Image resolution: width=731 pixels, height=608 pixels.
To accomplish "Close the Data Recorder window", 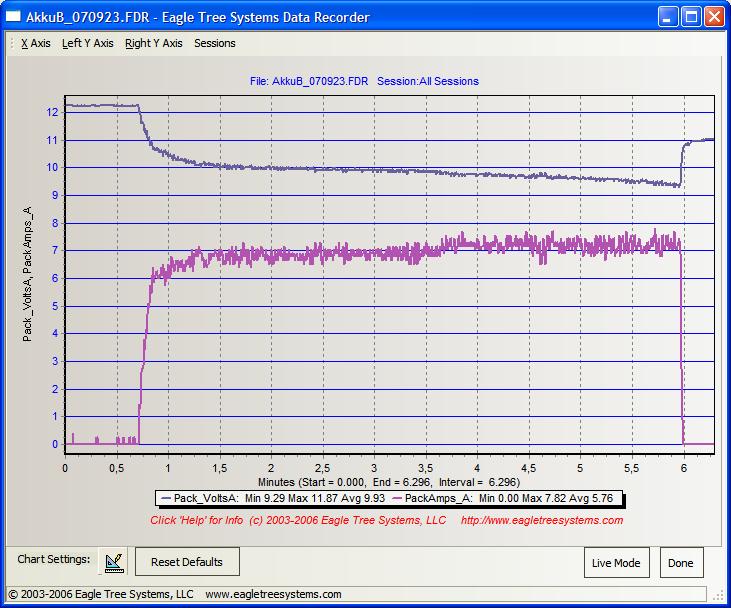I will pos(714,17).
